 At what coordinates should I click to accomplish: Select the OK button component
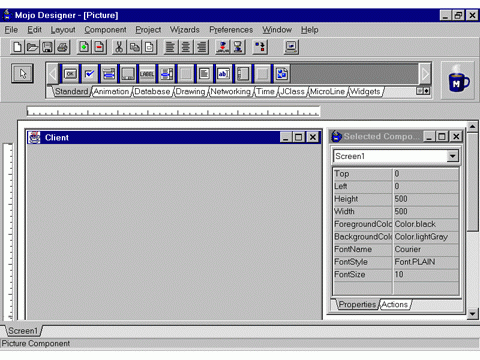click(70, 74)
